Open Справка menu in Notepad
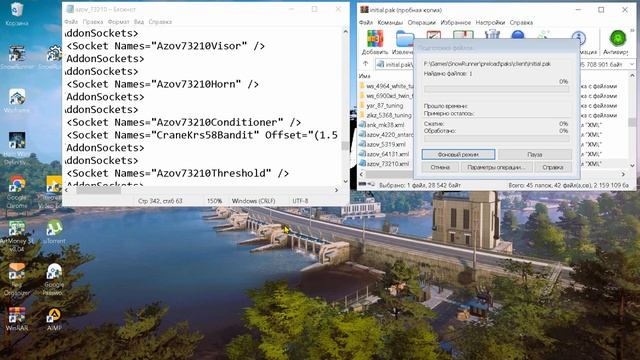Image resolution: width=640 pixels, height=360 pixels. (160, 22)
